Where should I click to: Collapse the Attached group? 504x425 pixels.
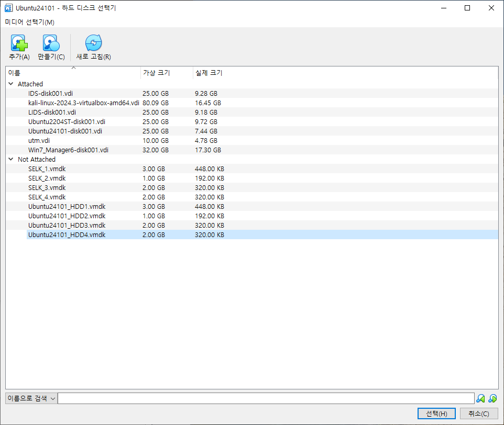tap(11, 84)
